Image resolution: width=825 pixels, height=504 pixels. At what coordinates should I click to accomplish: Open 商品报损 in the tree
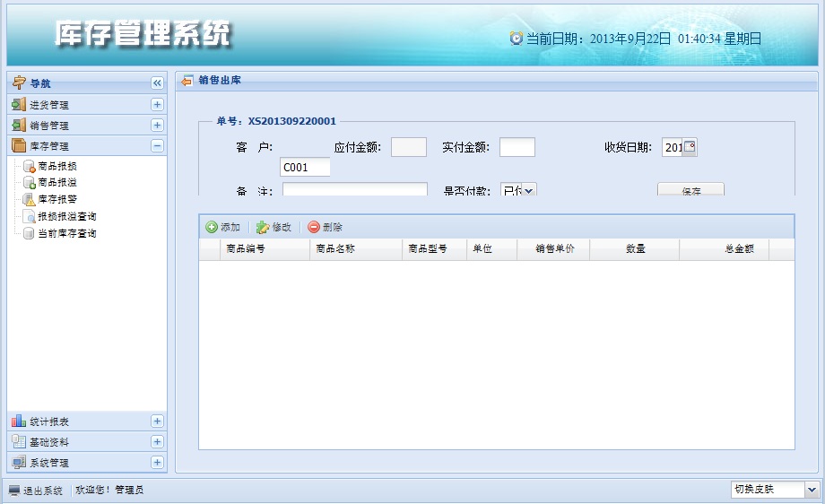[x=56, y=166]
